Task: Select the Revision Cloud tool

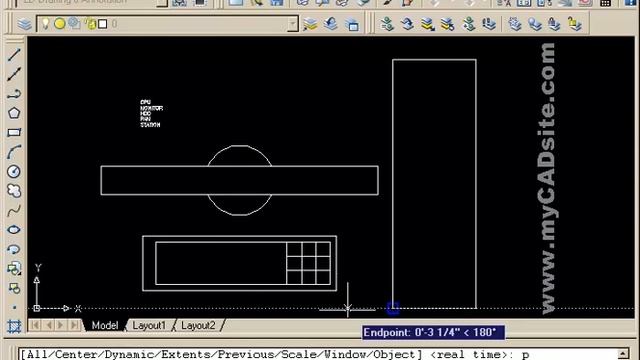Action: (x=14, y=191)
